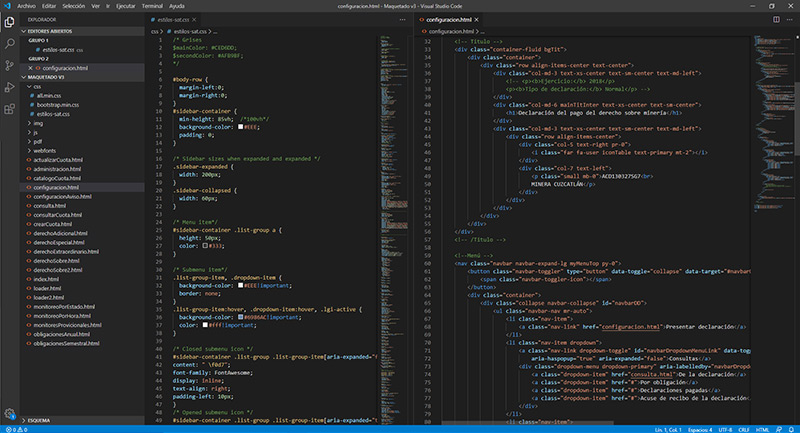Click the notifications bell in status bar

click(x=791, y=428)
